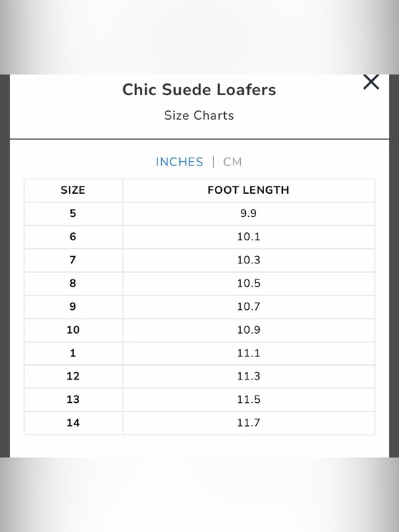The width and height of the screenshot is (399, 532).
Task: Select the size 9 cell
Action: 73,306
